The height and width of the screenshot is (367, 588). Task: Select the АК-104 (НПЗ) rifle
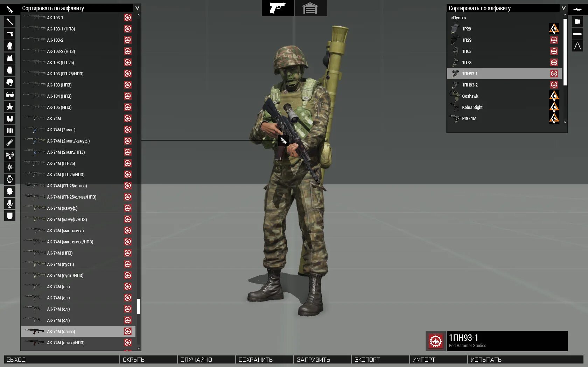tap(78, 96)
